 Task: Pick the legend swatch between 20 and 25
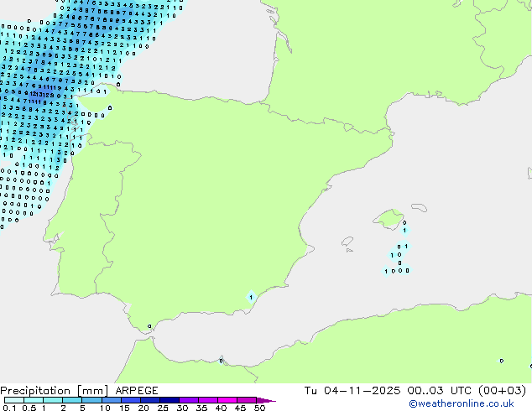(x=150, y=400)
